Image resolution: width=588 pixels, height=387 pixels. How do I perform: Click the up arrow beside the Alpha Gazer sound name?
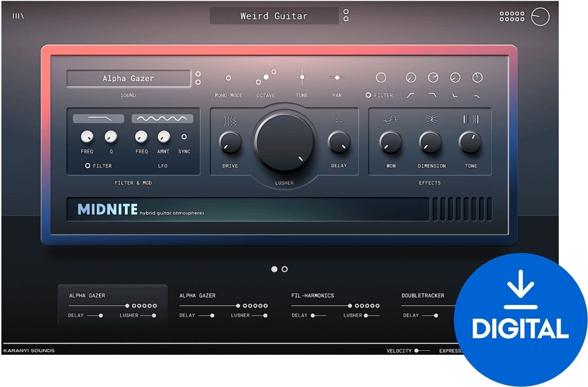(198, 74)
